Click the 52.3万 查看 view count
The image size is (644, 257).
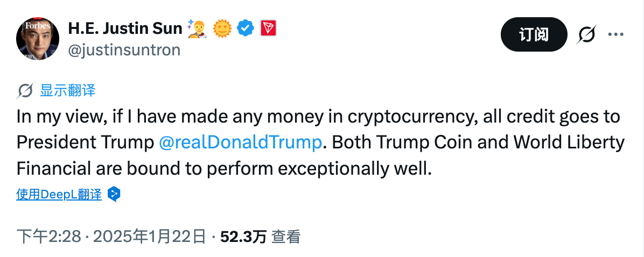point(260,237)
